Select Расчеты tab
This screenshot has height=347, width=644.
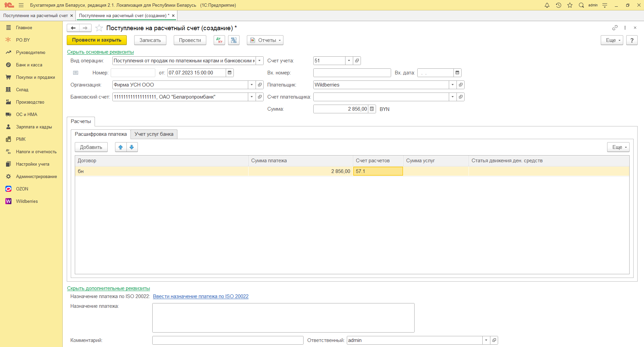[x=81, y=121]
